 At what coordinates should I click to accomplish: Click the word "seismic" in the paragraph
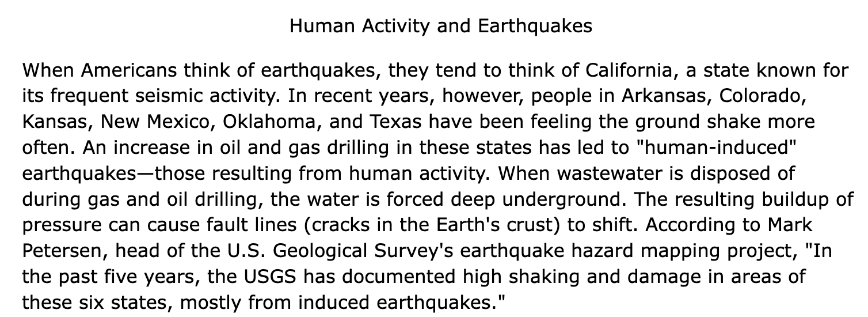point(177,97)
